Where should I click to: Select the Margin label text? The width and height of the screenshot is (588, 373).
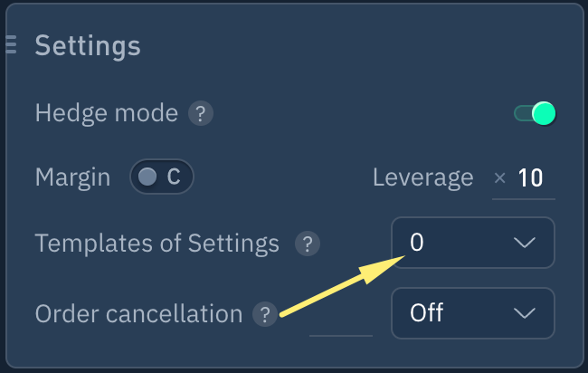click(72, 177)
